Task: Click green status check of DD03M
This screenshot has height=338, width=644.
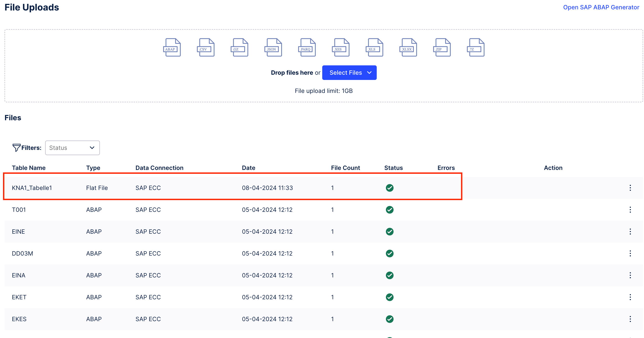Action: tap(390, 253)
